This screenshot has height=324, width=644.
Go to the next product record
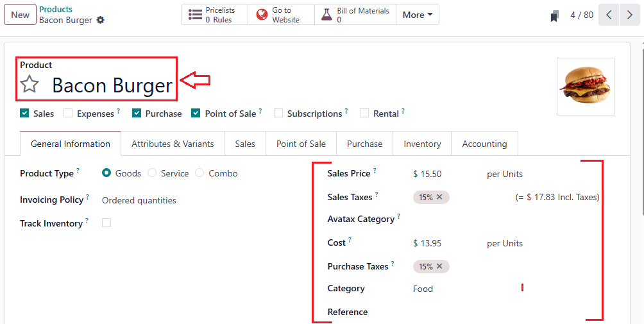[629, 15]
